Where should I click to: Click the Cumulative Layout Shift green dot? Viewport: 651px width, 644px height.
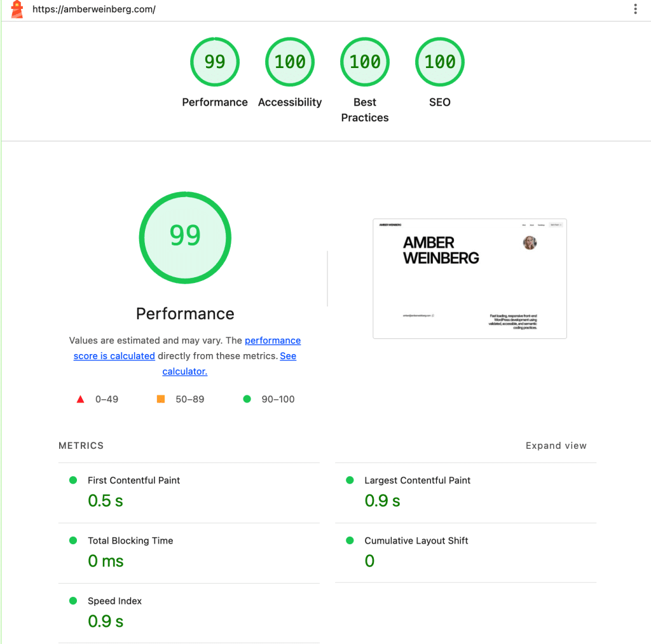[x=350, y=540]
